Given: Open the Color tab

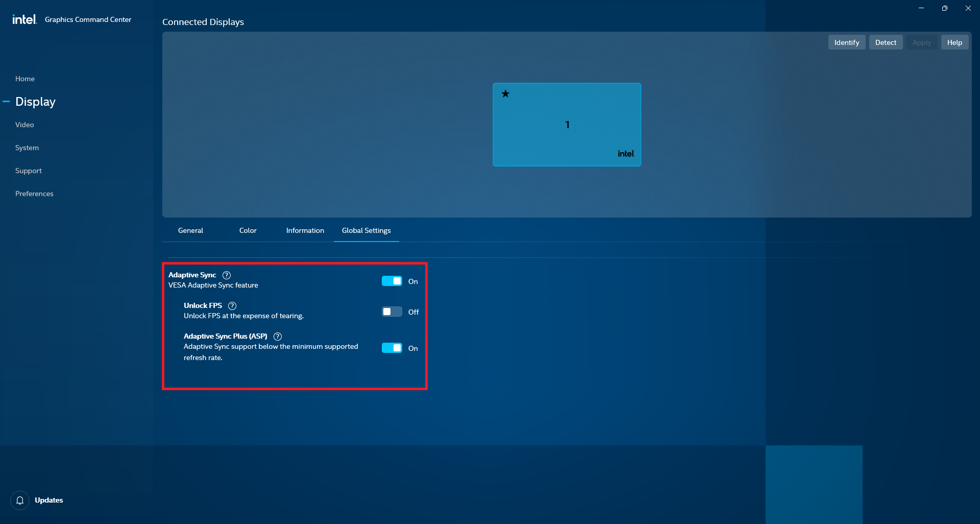Looking at the screenshot, I should [248, 231].
